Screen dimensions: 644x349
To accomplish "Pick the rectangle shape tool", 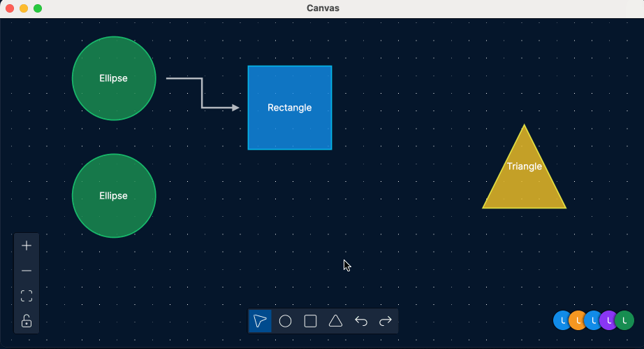I will click(x=311, y=321).
